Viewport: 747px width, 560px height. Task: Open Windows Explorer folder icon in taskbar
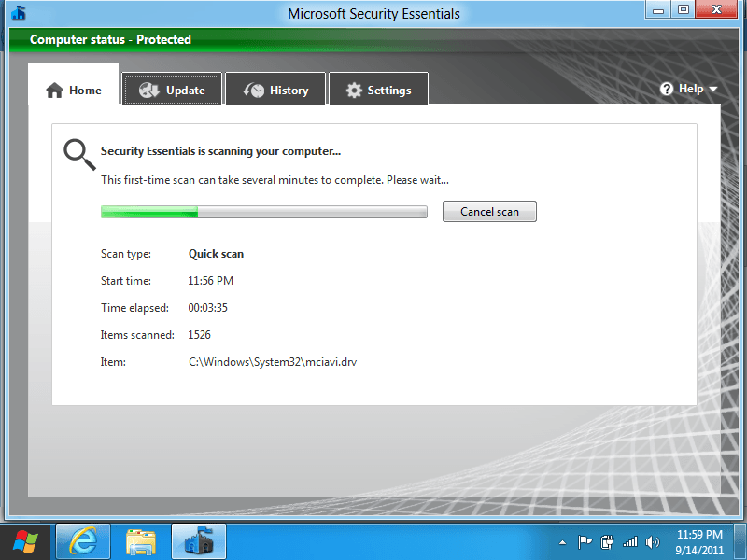click(141, 541)
